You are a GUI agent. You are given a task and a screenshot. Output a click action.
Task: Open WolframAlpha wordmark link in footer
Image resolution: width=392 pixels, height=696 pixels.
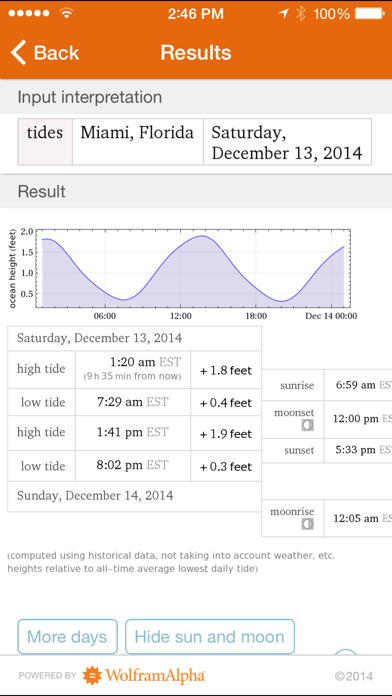pyautogui.click(x=155, y=676)
